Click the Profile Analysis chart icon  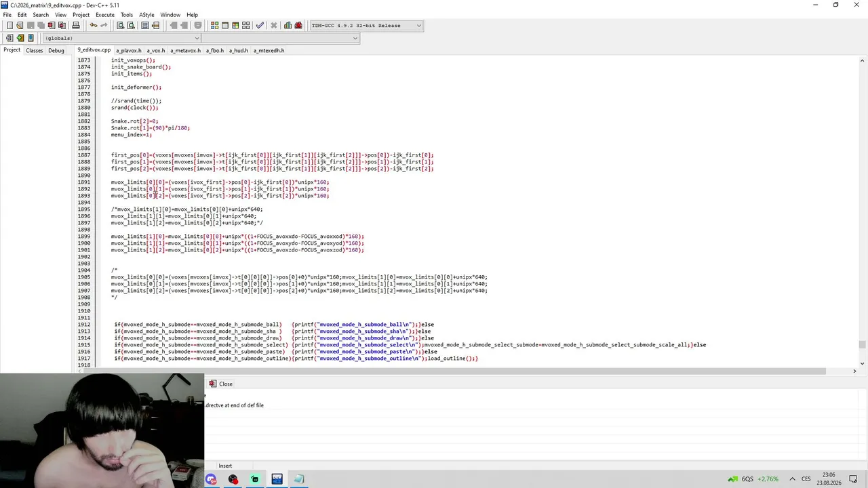(288, 26)
